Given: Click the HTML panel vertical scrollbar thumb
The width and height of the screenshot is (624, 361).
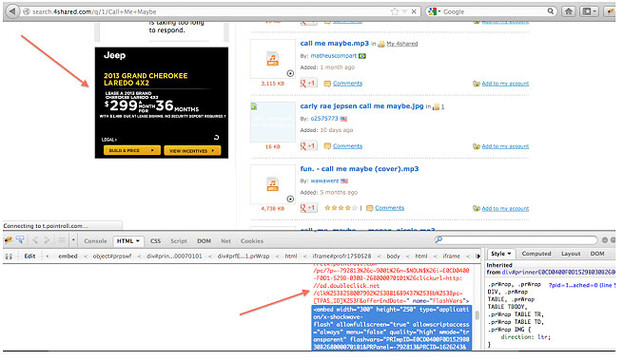Looking at the screenshot, I should [x=477, y=315].
